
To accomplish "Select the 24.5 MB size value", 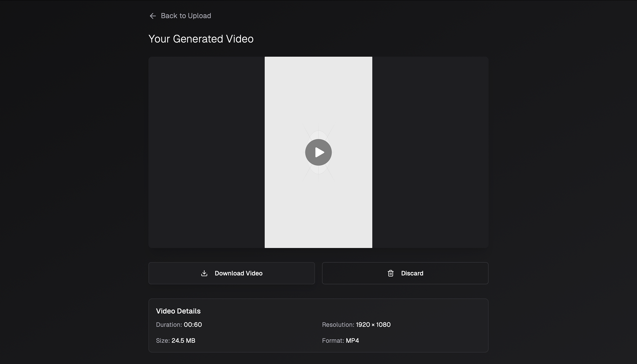I will pos(183,340).
